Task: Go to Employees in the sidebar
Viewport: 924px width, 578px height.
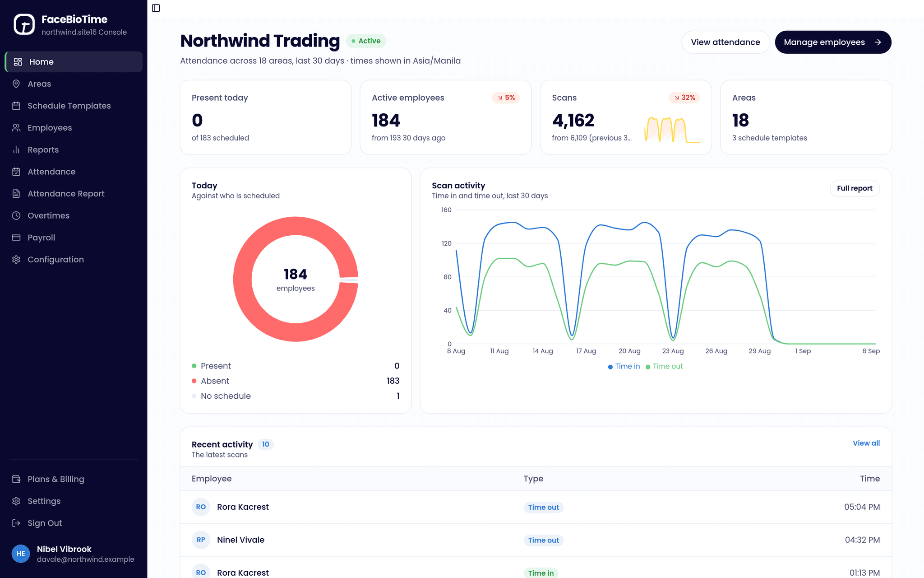Action: click(x=74, y=128)
